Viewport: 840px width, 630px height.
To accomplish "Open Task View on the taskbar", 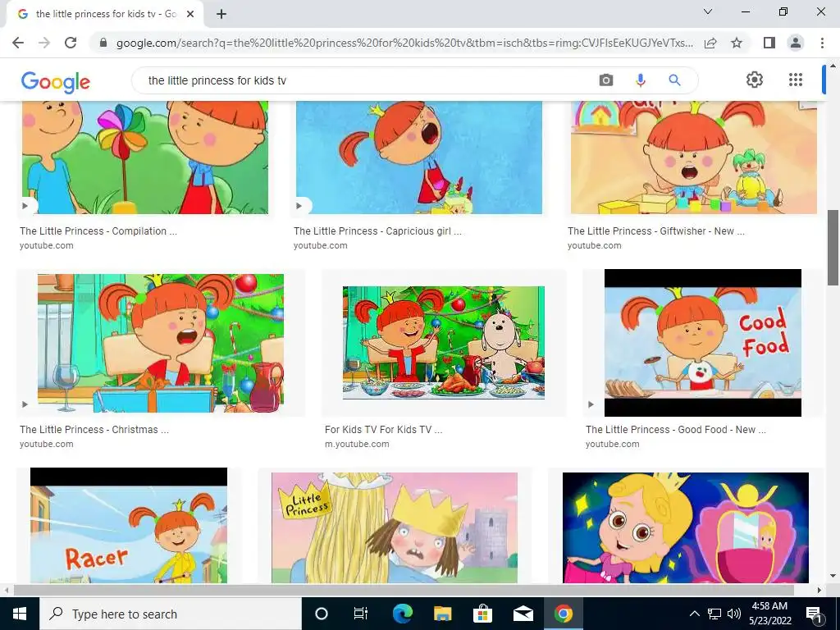I will [361, 614].
